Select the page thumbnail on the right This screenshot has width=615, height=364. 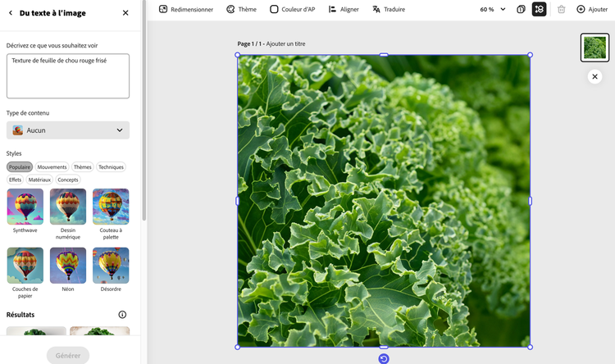594,48
